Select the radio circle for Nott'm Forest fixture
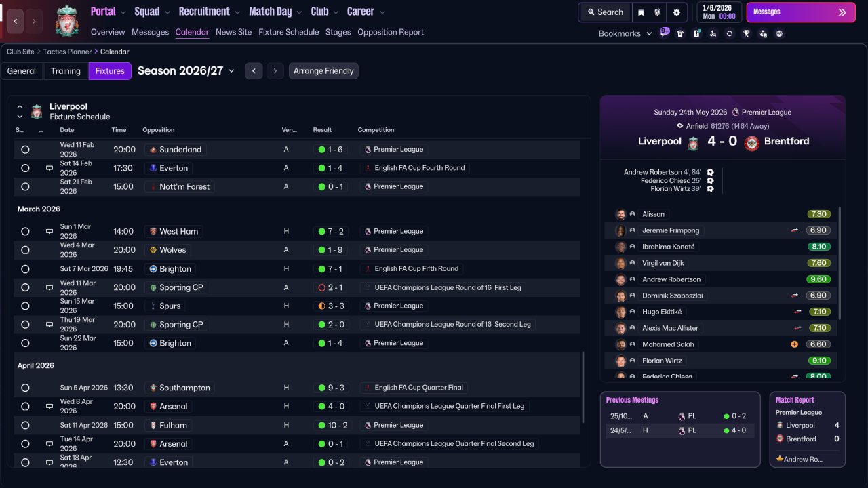Screen dimensions: 868x488 point(25,187)
